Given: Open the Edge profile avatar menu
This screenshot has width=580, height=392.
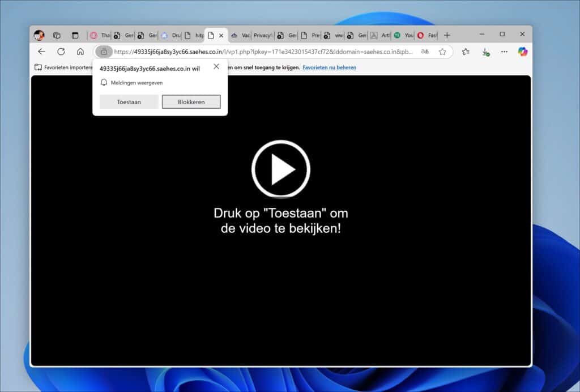Looking at the screenshot, I should (x=39, y=35).
